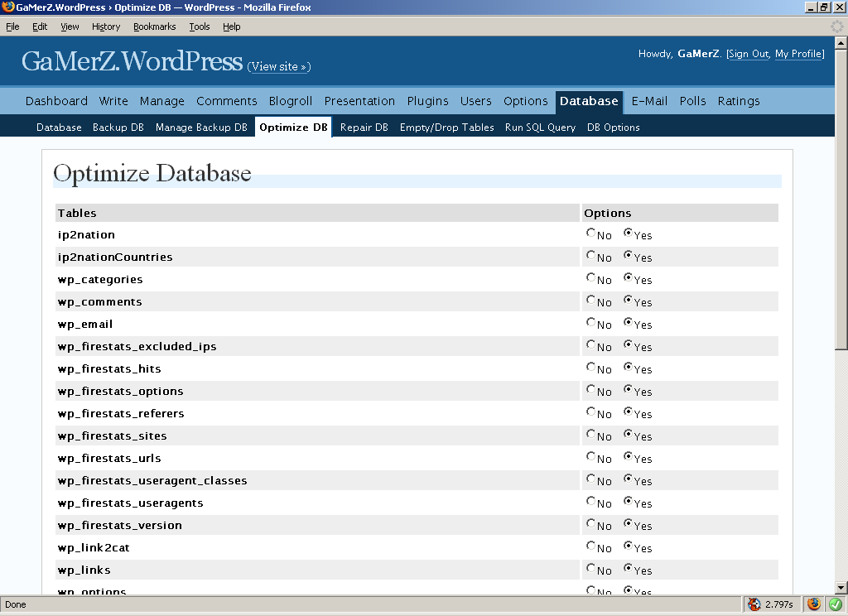848x616 pixels.
Task: Click the vertical scrollbar up arrow
Action: point(841,43)
